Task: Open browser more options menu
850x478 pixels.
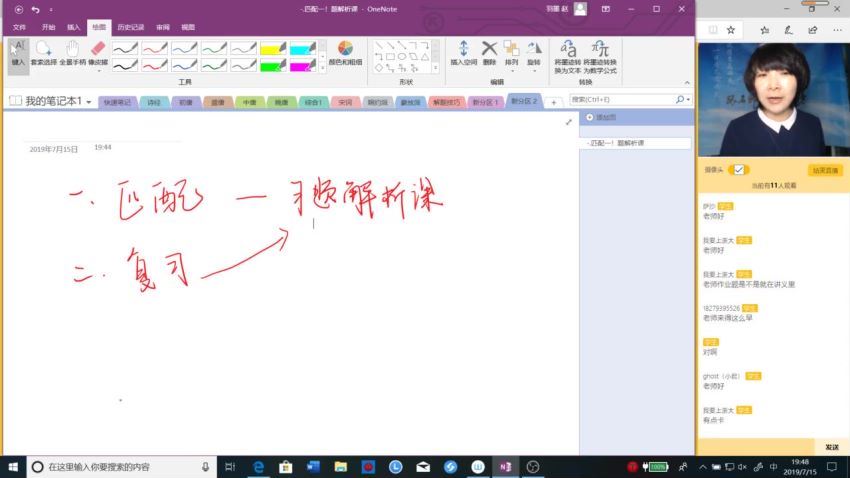Action: pyautogui.click(x=838, y=30)
